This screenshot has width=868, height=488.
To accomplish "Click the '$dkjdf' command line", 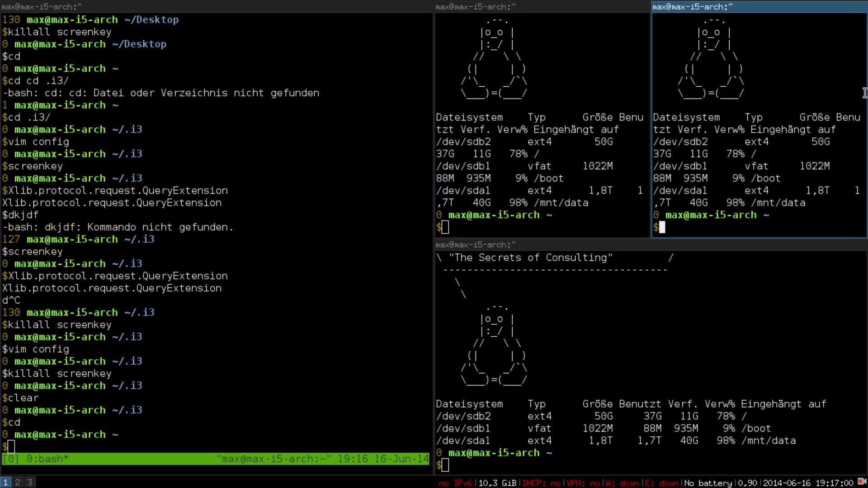I will tap(20, 215).
